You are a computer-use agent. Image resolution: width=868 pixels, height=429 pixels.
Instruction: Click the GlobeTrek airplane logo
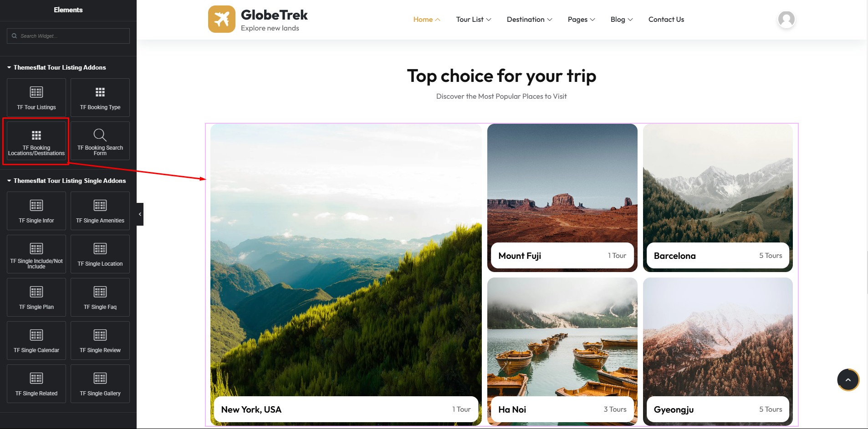[x=222, y=19]
